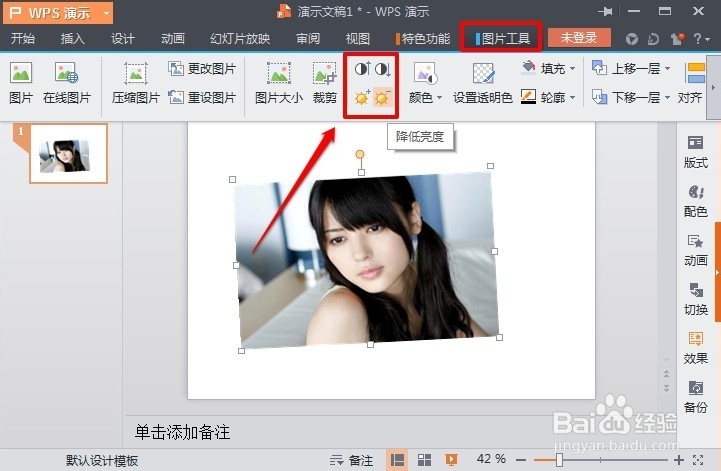Open the 特色功能 special features tab
Screen dimensions: 721x471
pos(423,39)
